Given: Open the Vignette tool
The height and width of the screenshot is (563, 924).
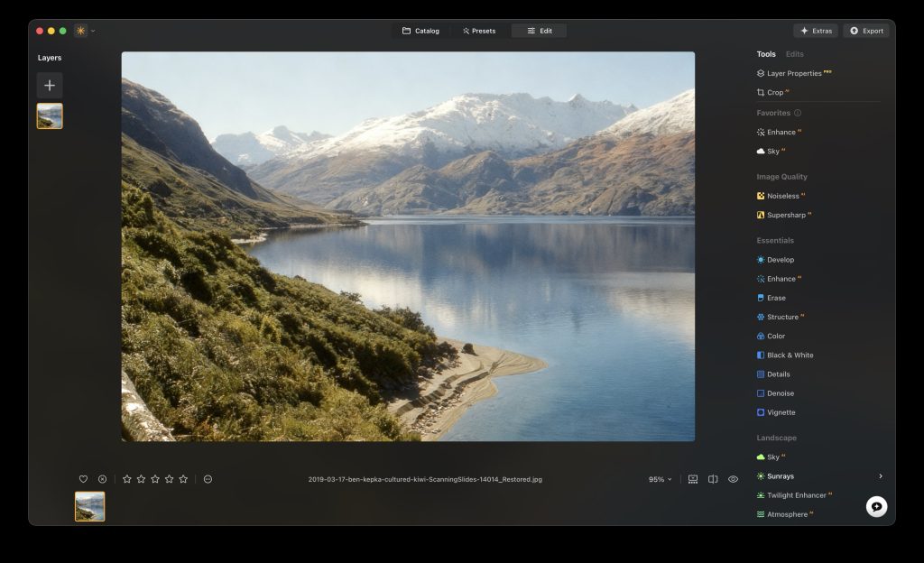Looking at the screenshot, I should [x=779, y=411].
